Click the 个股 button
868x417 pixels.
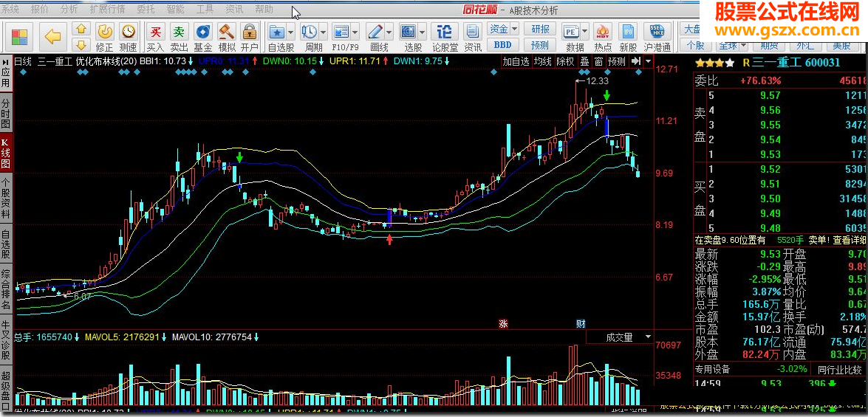pos(695,45)
